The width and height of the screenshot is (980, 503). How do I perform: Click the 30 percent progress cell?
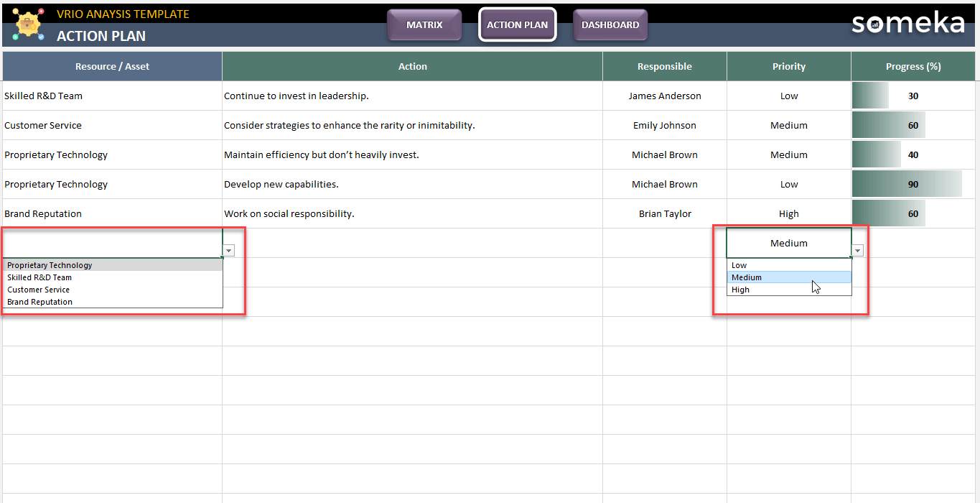click(913, 96)
